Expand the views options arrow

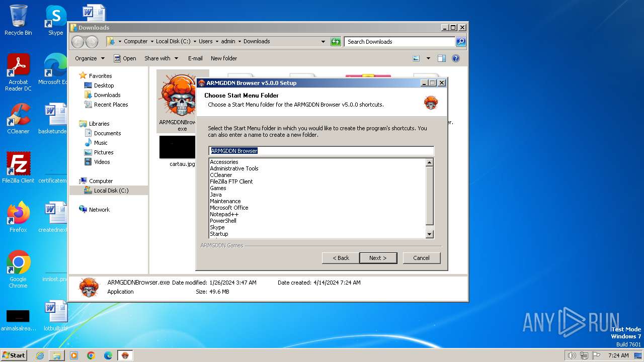click(428, 58)
